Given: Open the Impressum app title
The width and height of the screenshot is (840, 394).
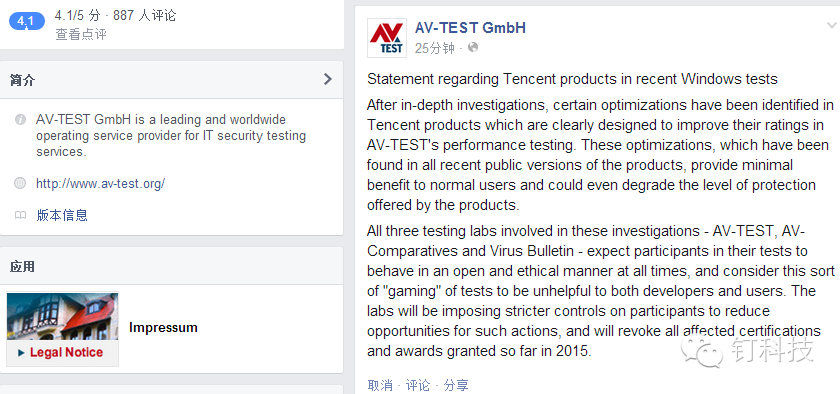Looking at the screenshot, I should 163,328.
